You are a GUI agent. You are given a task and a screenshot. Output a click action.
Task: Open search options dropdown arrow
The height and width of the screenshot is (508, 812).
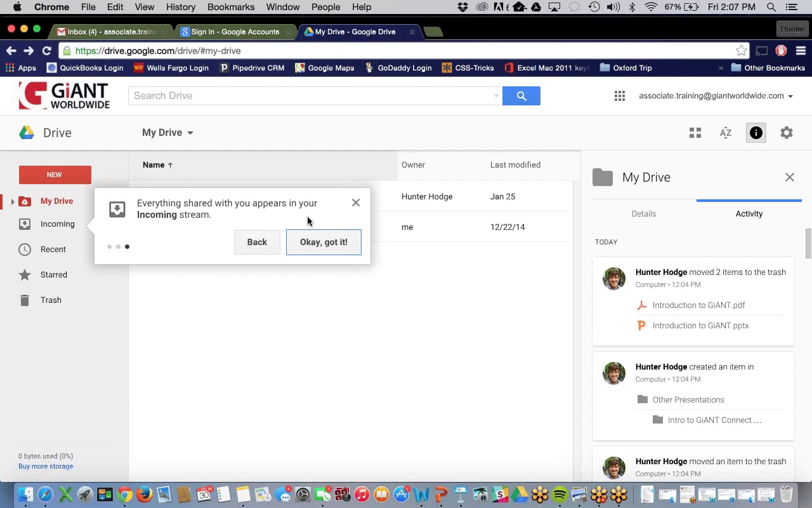point(496,96)
